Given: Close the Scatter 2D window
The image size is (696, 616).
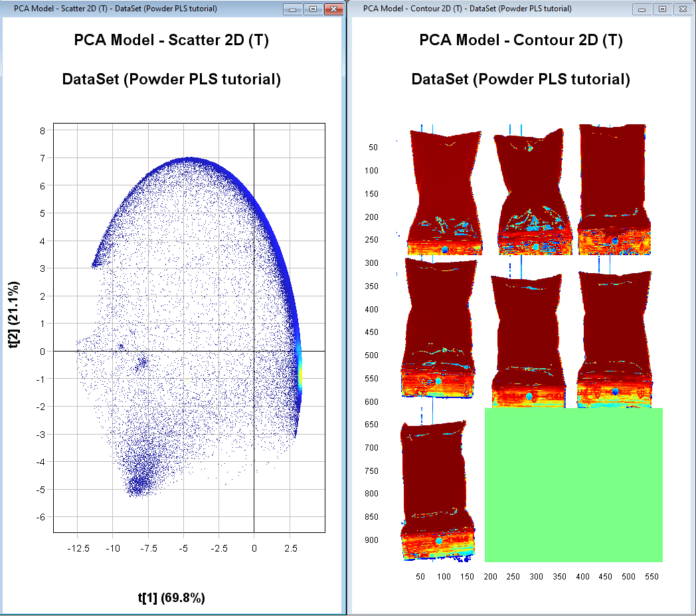Looking at the screenshot, I should tap(334, 9).
